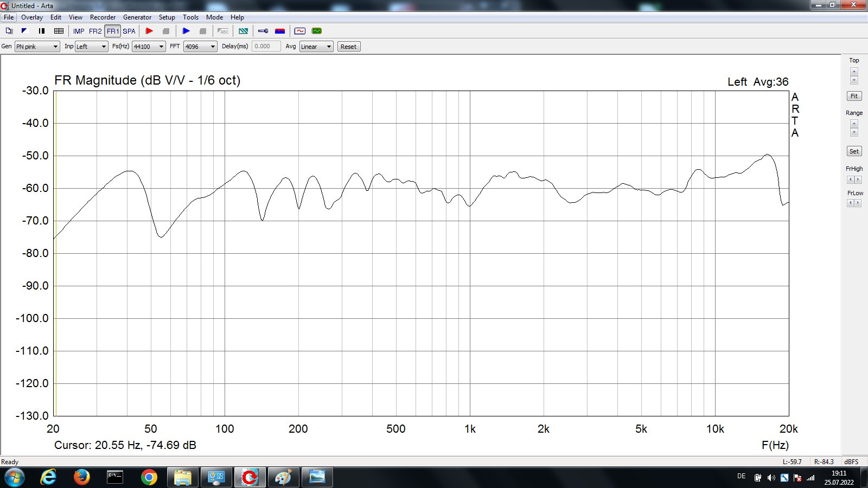Click the red sine curve window icon
Screen dimensions: 868x488
tap(300, 31)
